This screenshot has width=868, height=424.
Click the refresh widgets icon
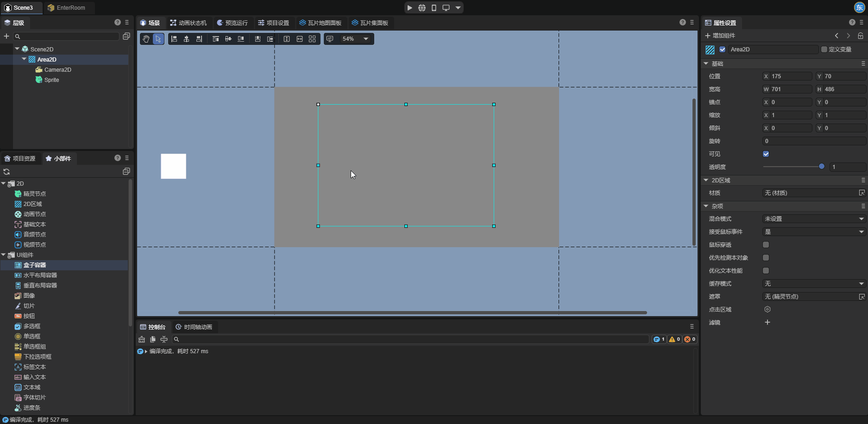pyautogui.click(x=6, y=172)
